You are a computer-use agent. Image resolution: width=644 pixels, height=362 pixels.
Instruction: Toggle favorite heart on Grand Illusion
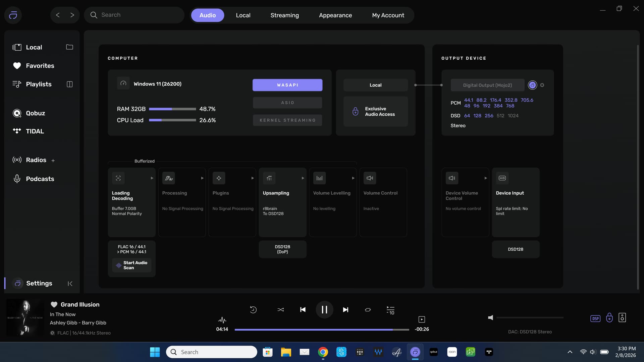point(54,304)
